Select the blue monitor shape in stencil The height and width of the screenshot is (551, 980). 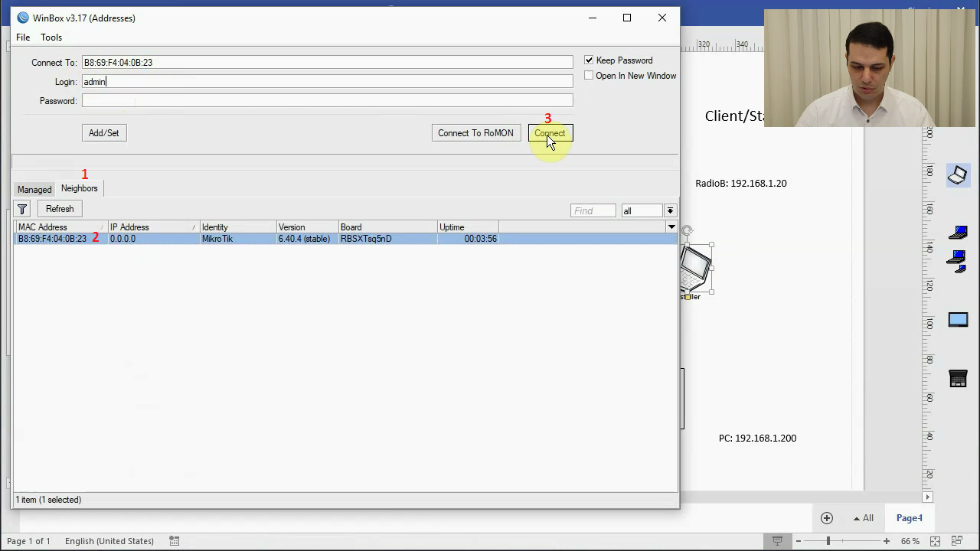pyautogui.click(x=958, y=320)
